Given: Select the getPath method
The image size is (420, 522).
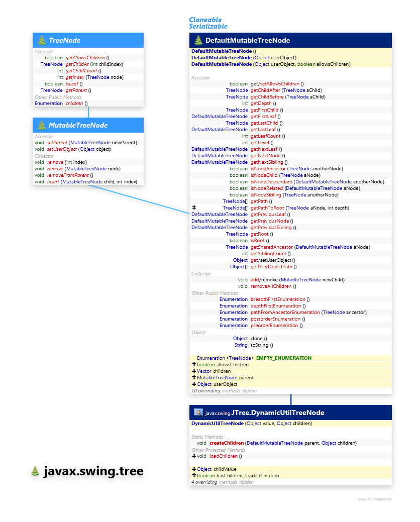Looking at the screenshot, I should pyautogui.click(x=259, y=201).
